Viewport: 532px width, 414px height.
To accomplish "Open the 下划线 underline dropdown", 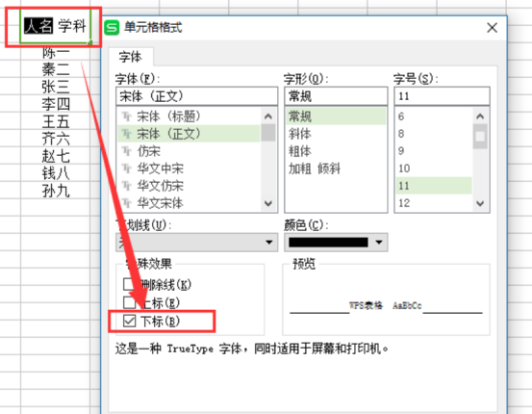I will 197,243.
